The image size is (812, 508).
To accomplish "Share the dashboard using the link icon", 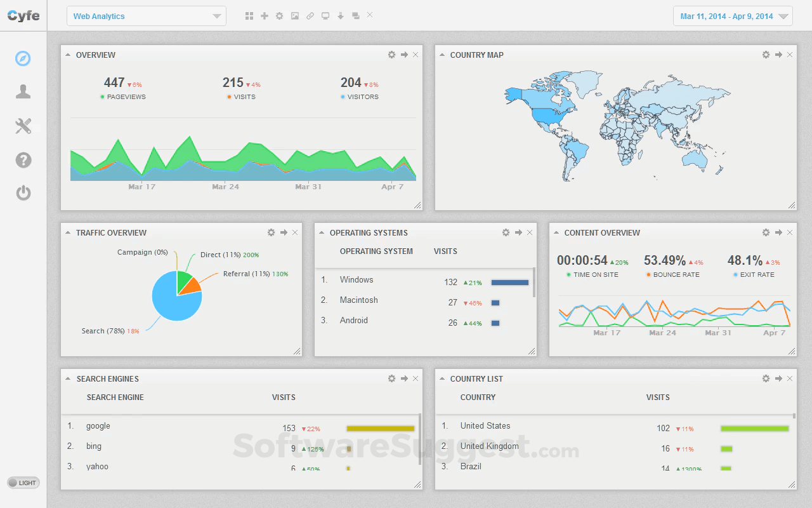I will [x=310, y=15].
